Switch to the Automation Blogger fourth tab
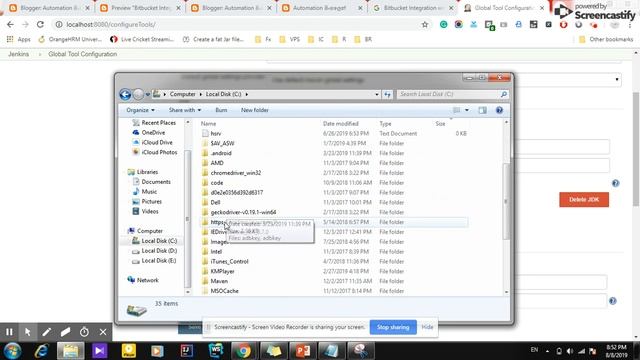Screen dimensions: 640x360 (x=322, y=8)
